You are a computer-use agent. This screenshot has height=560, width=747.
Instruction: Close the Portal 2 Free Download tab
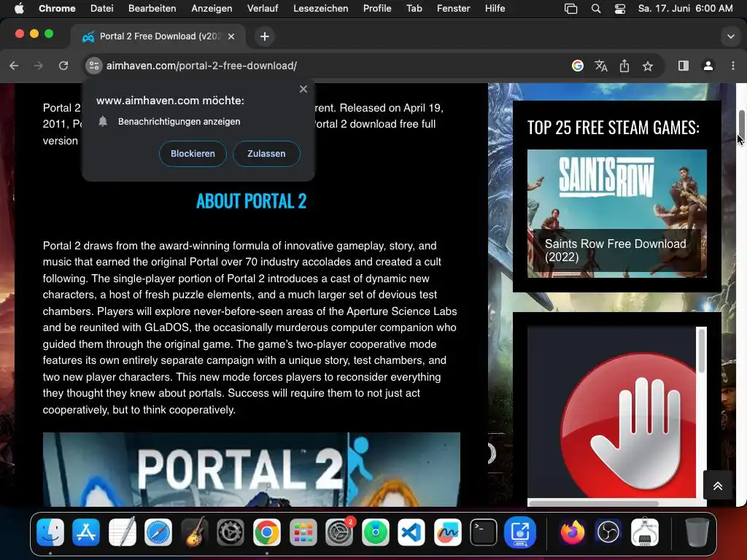coord(231,36)
